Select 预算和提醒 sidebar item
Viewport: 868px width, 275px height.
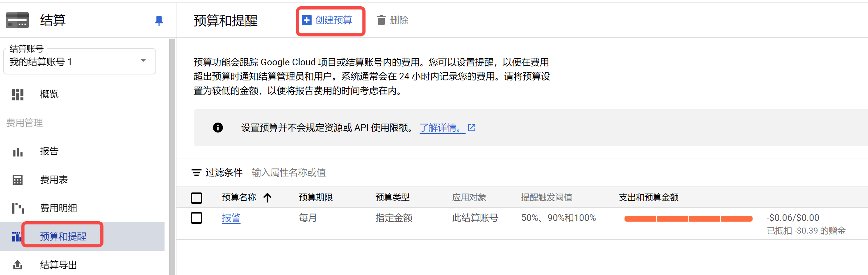click(63, 236)
